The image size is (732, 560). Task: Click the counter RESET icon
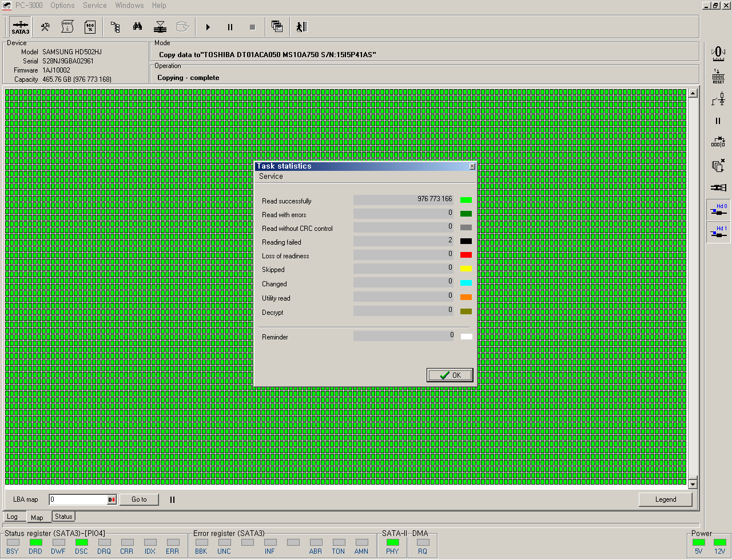(718, 76)
